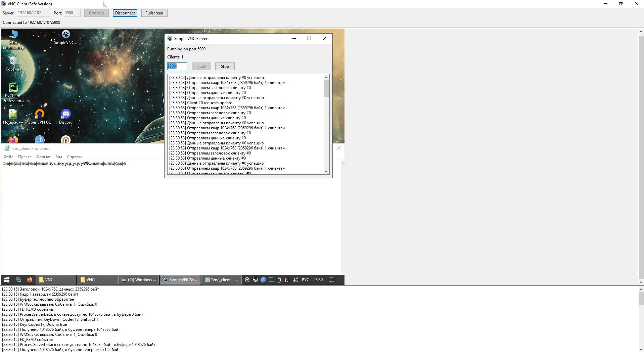Open the Файл menu in Notepad
Viewport: 644px width, 352px height.
pyautogui.click(x=9, y=157)
